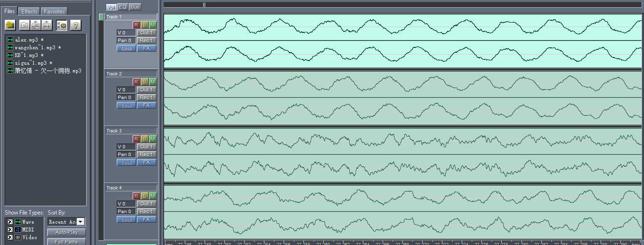Click the Track 4 name field
This screenshot has width=644, height=245.
click(x=131, y=188)
